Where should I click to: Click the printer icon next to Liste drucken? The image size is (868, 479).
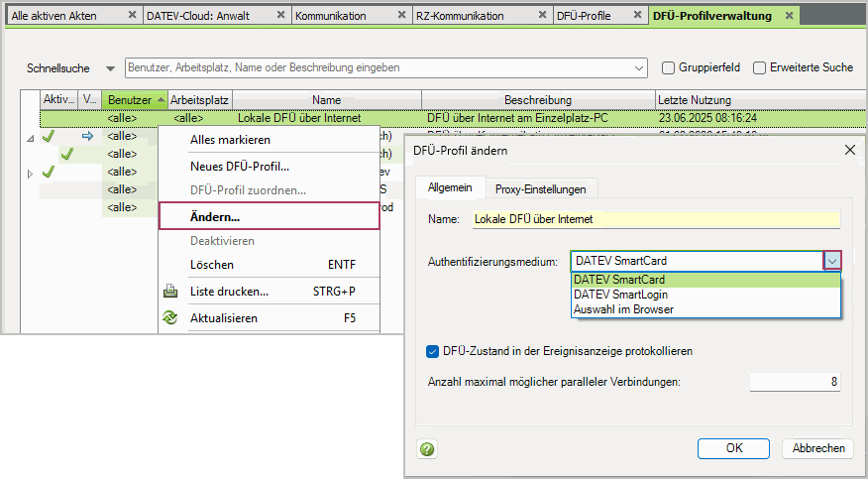pyautogui.click(x=170, y=292)
